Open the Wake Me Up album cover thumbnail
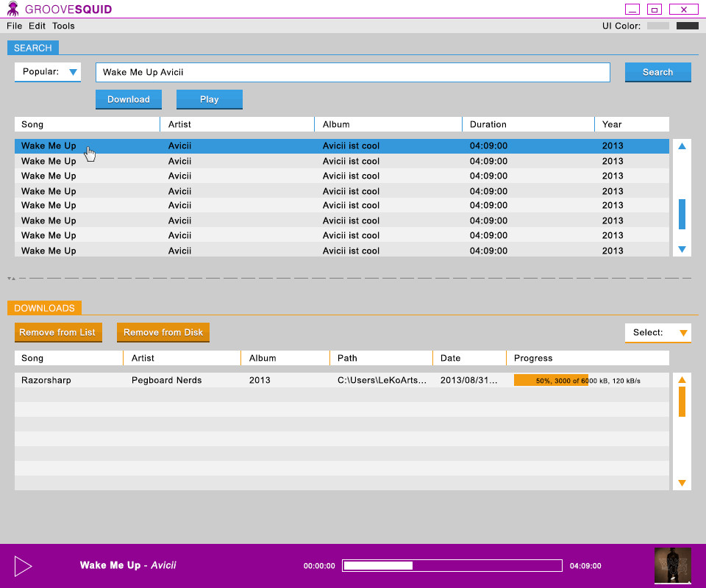Screen dimensions: 706x588 tap(672, 565)
